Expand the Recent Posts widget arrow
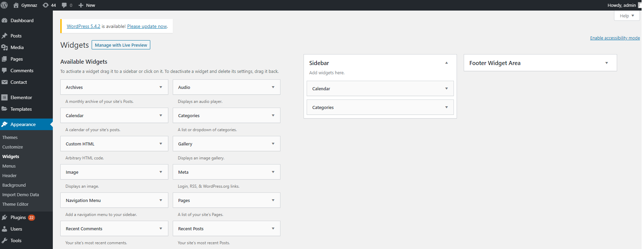Image resolution: width=644 pixels, height=249 pixels. pos(273,229)
